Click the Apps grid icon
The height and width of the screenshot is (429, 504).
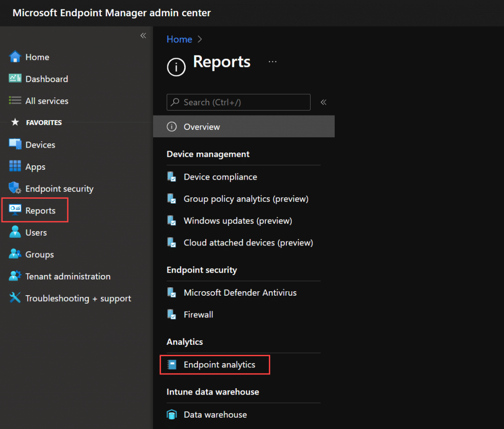[15, 166]
